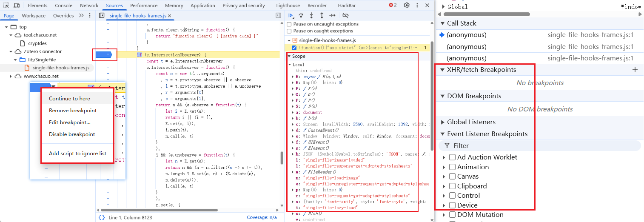Enable Pause on uncaught exceptions
This screenshot has width=644, height=222.
(x=290, y=24)
